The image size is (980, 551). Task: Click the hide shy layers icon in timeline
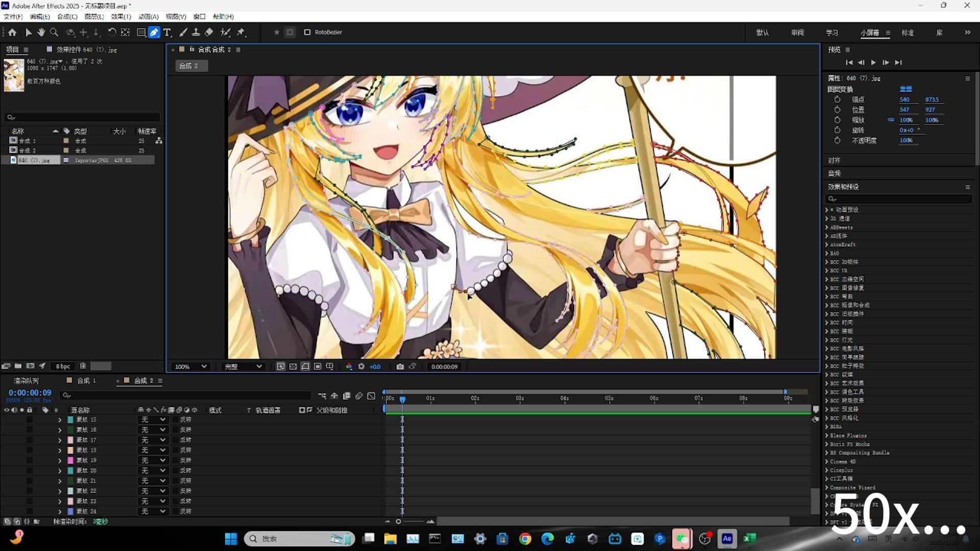[334, 396]
